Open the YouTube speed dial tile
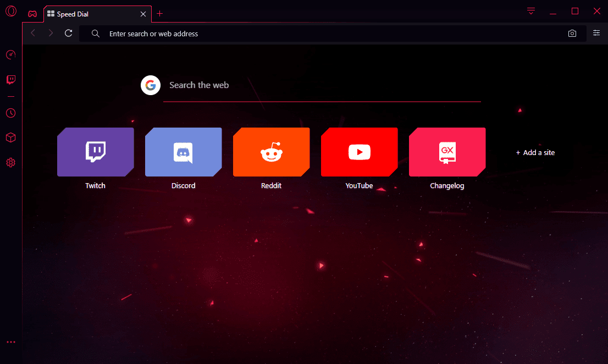Viewport: 608px width, 364px height. 360,152
